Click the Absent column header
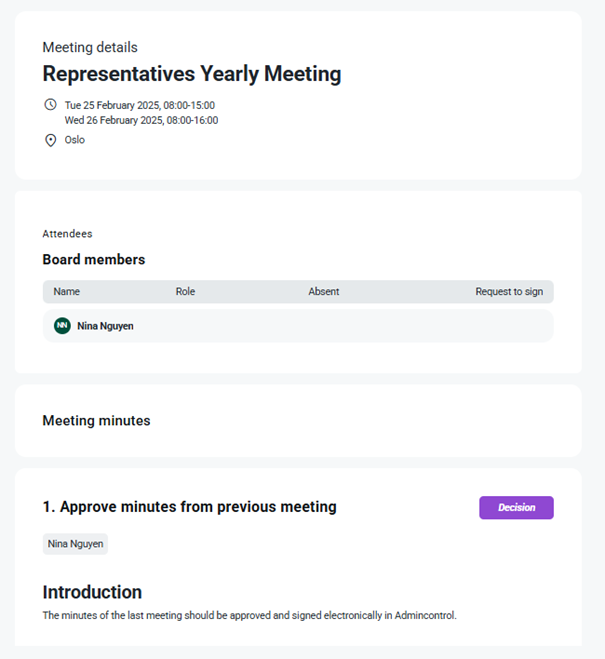Viewport: 605px width, 659px height. 324,292
